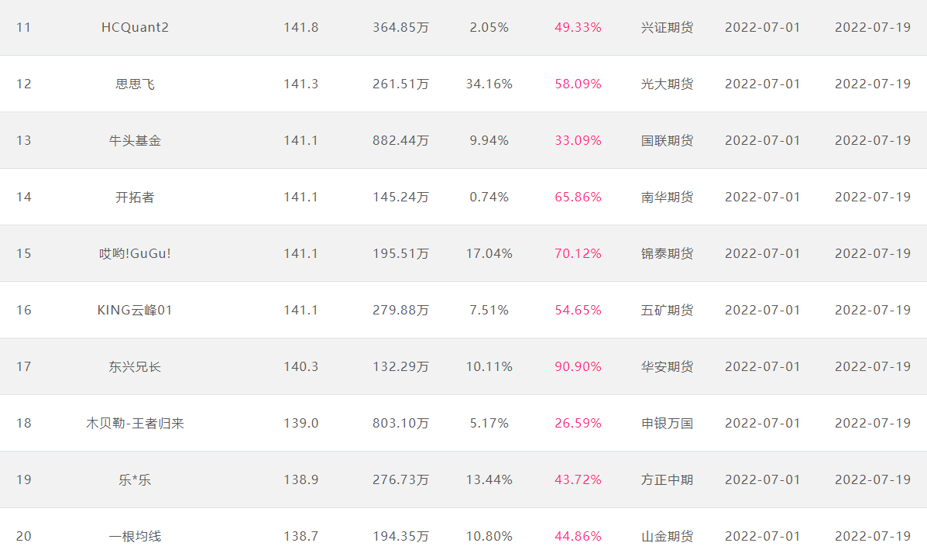
Task: Click the 光大期货 broker name
Action: (x=667, y=84)
